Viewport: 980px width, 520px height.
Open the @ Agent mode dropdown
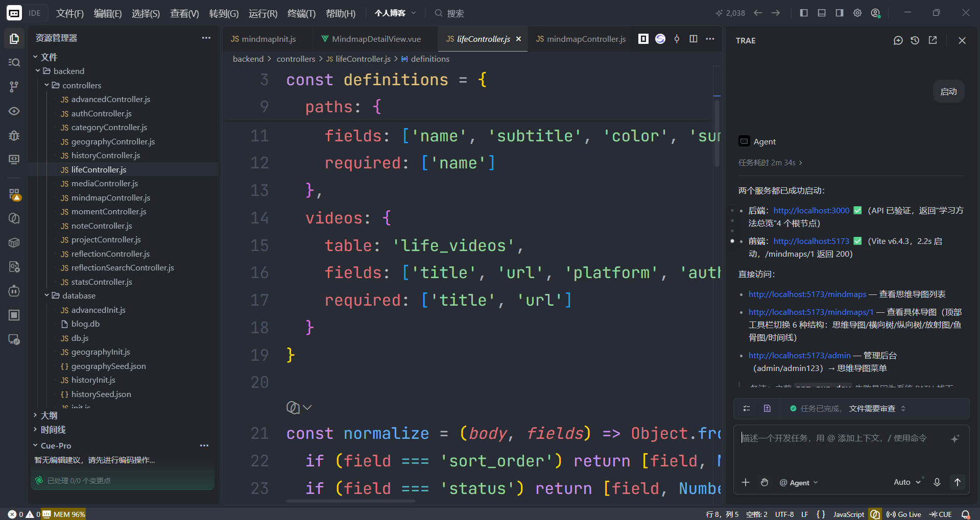(x=799, y=483)
